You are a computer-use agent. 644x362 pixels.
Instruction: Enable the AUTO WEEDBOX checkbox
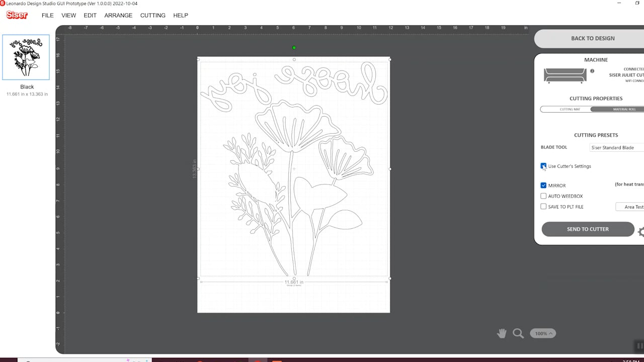coord(543,196)
